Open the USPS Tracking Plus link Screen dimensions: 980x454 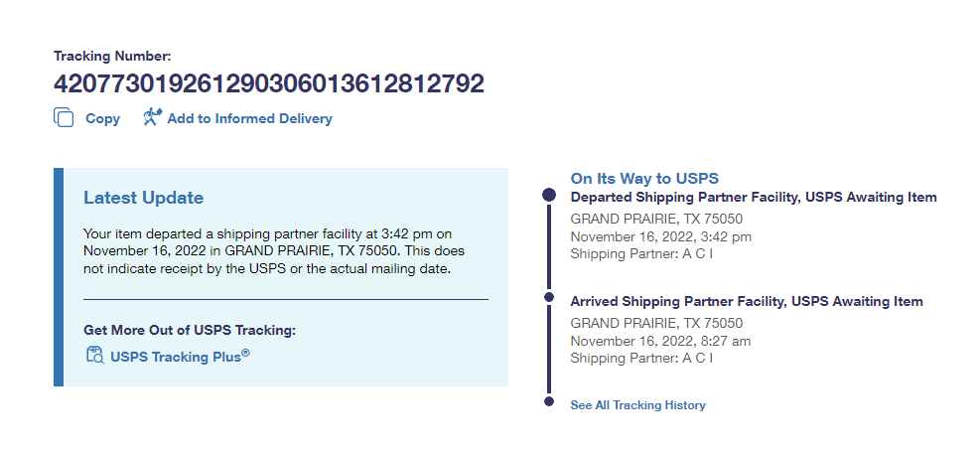pos(180,356)
